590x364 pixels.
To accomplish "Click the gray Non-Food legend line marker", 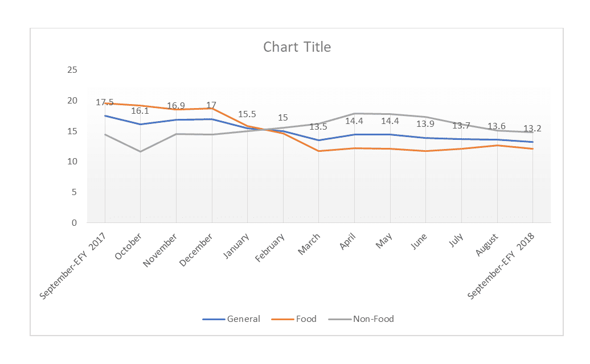I will tap(339, 319).
